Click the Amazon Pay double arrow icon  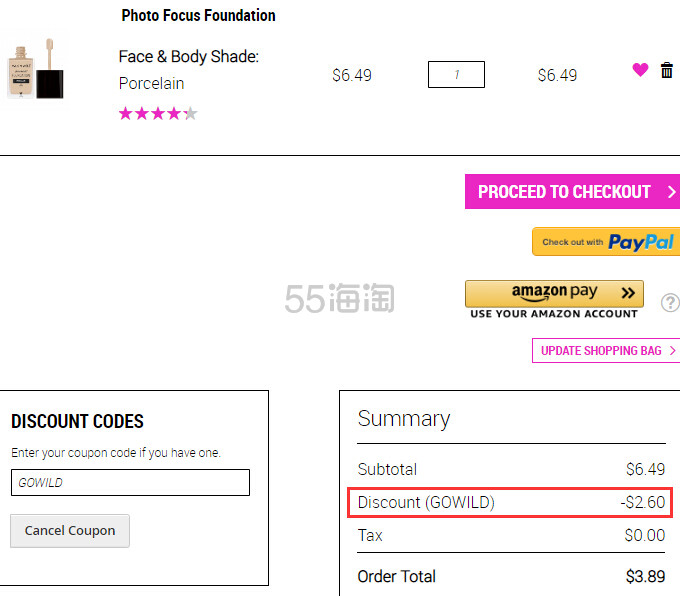pyautogui.click(x=628, y=293)
